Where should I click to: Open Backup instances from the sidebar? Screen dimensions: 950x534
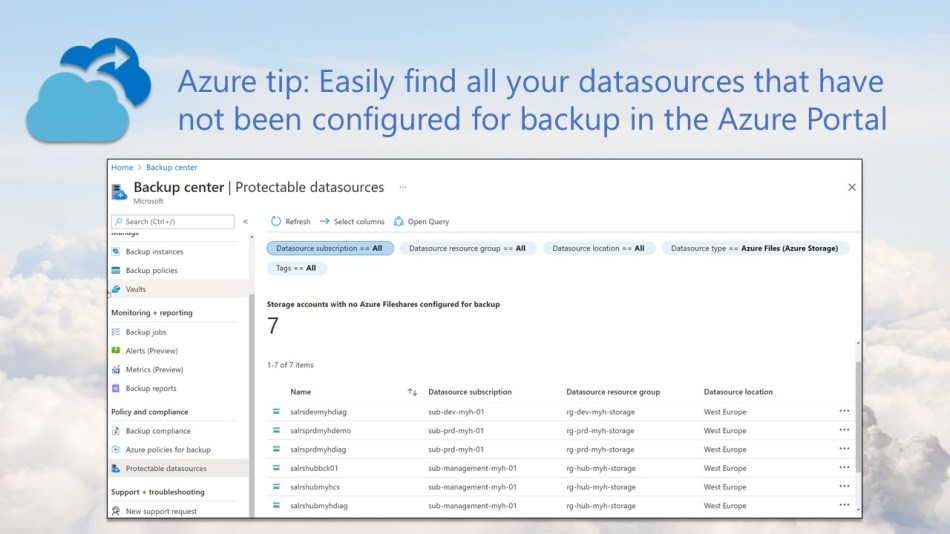tap(154, 252)
